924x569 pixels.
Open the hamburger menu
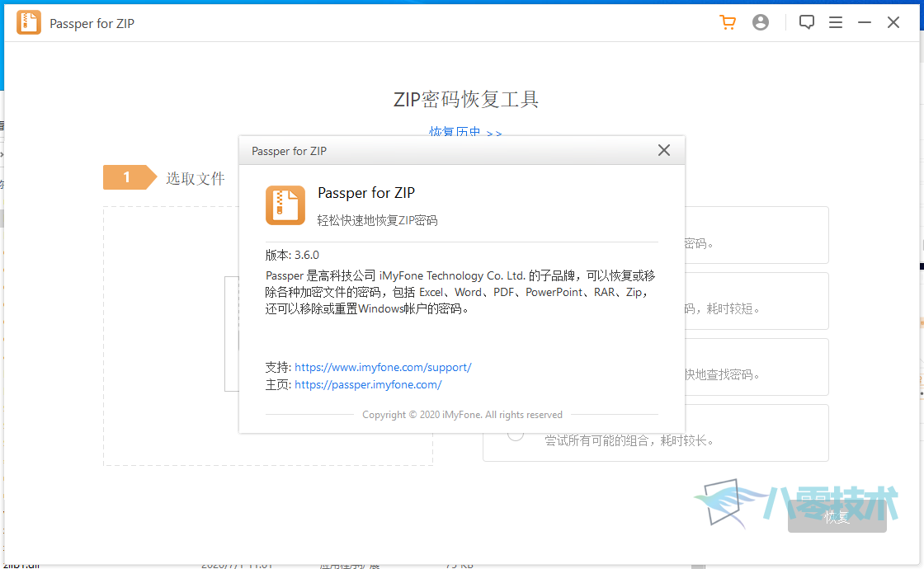coord(836,22)
